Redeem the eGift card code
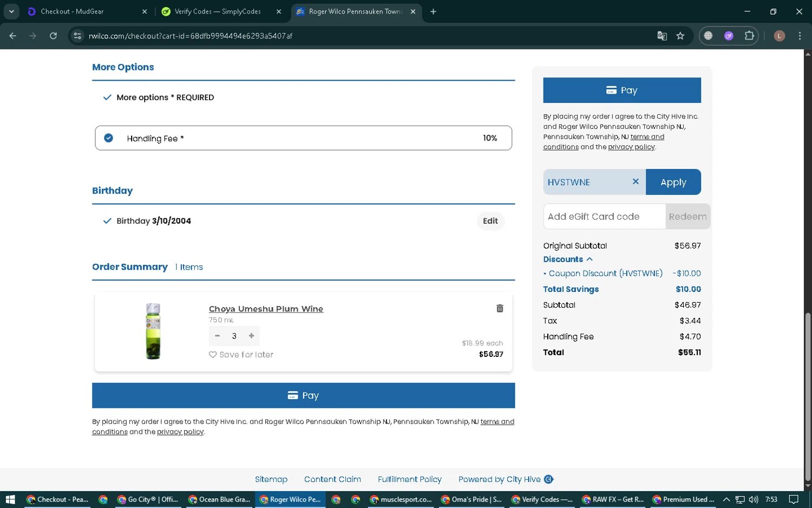812x508 pixels. (x=687, y=217)
